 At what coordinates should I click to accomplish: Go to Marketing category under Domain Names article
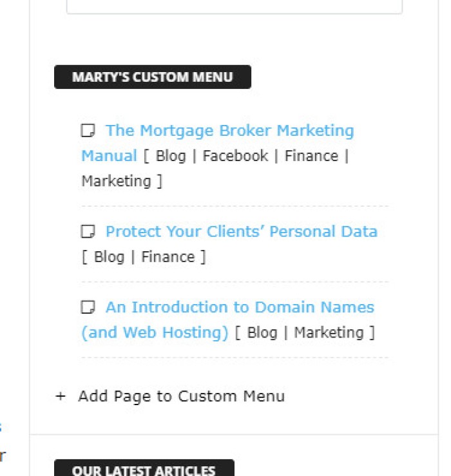pos(329,332)
